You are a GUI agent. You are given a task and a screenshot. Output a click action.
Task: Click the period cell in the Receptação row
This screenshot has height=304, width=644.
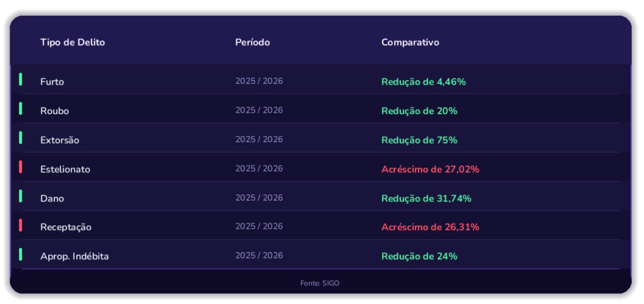coord(259,226)
